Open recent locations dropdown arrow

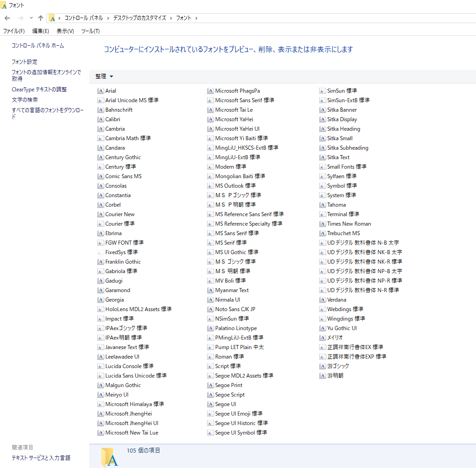click(31, 18)
